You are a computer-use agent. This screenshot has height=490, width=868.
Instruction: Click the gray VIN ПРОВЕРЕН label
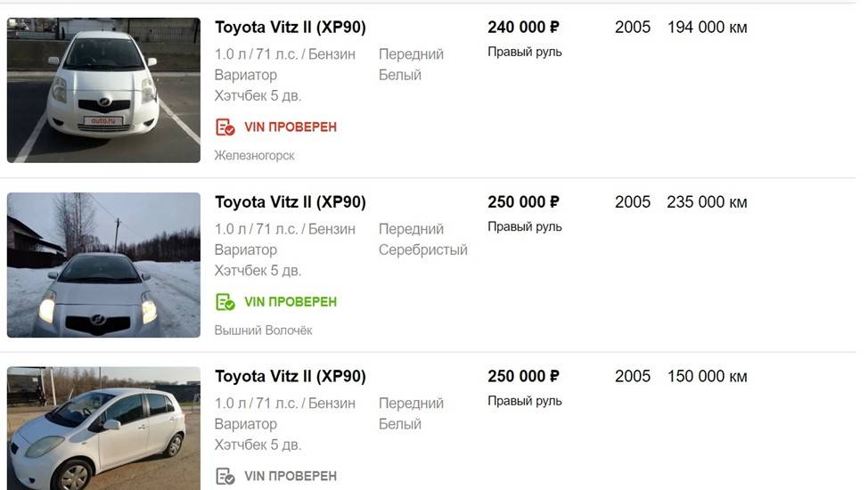(291, 477)
